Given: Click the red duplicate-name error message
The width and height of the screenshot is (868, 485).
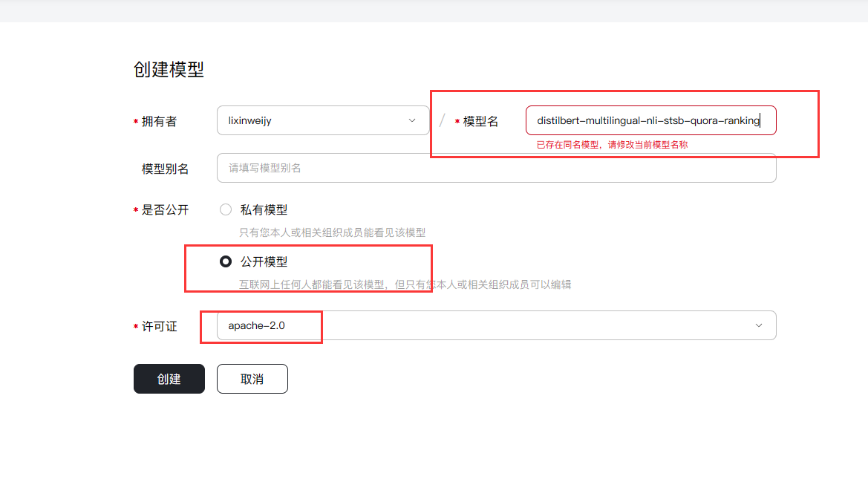Looking at the screenshot, I should (612, 145).
